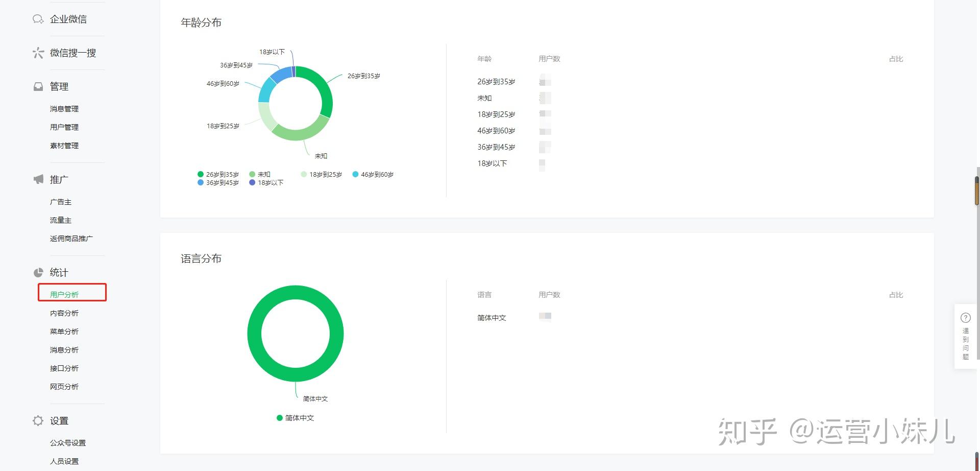Click the 统计 section heading

click(59, 272)
